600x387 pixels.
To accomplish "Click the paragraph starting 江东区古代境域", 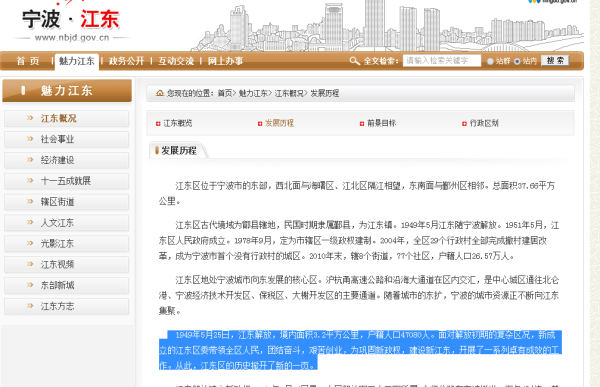I will coord(359,240).
